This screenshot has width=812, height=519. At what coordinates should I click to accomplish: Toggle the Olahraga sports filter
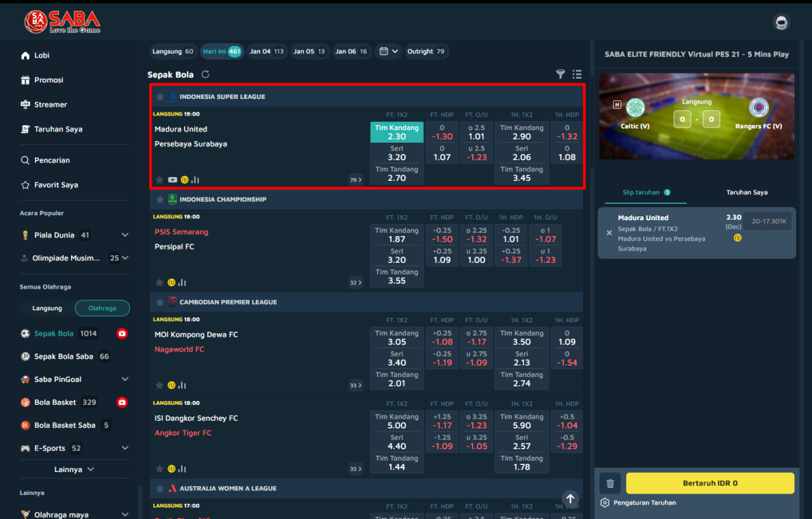click(x=102, y=308)
